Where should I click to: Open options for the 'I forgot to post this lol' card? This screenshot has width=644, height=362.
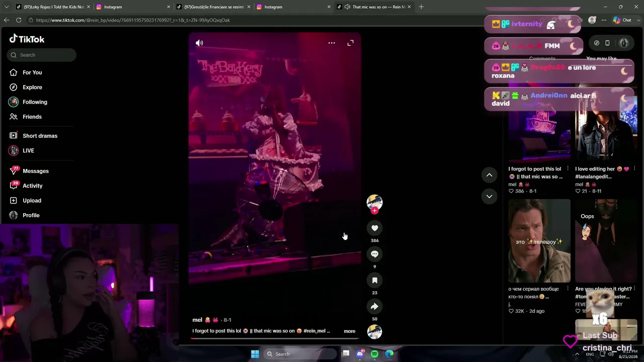[x=568, y=168]
